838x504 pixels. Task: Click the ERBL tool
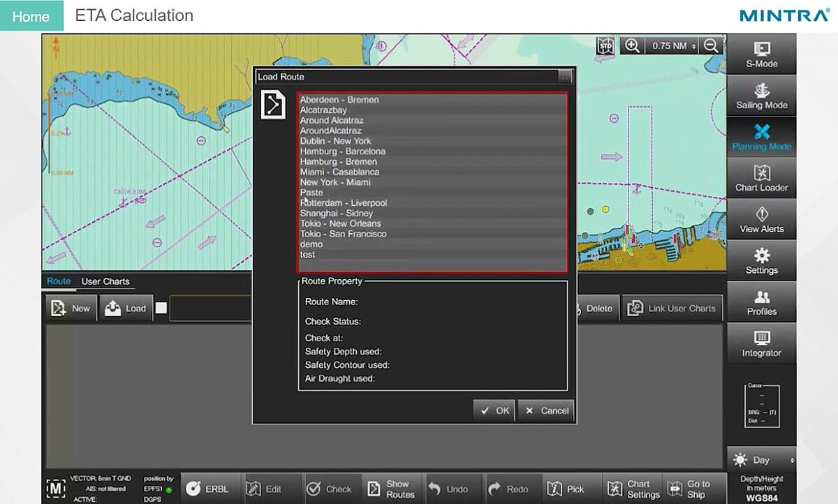tap(210, 489)
